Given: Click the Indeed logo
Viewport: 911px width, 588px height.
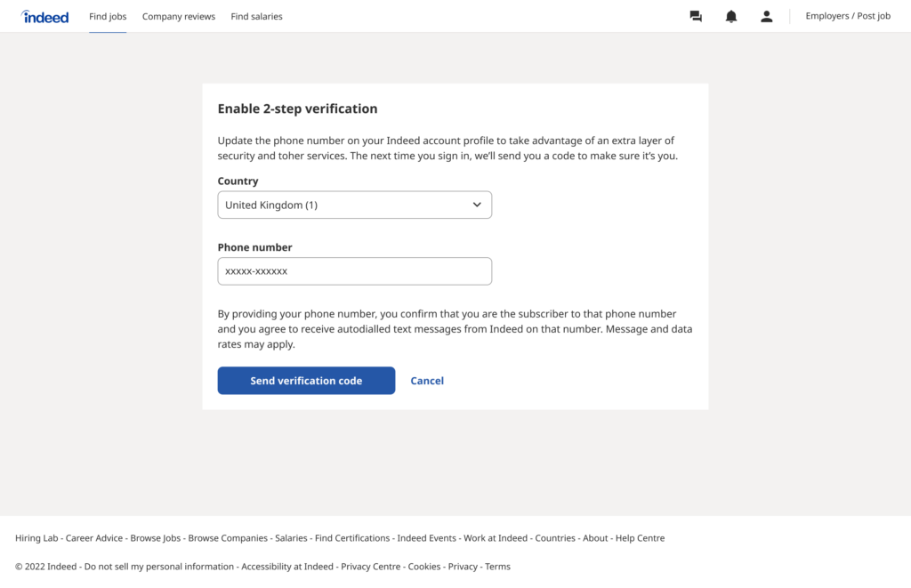Looking at the screenshot, I should [44, 16].
